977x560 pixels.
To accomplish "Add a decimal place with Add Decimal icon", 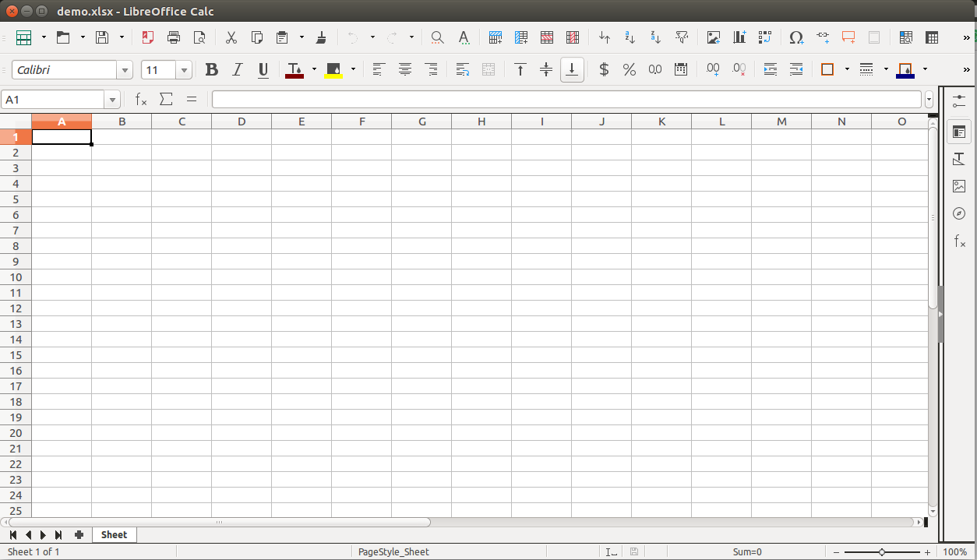I will click(713, 69).
